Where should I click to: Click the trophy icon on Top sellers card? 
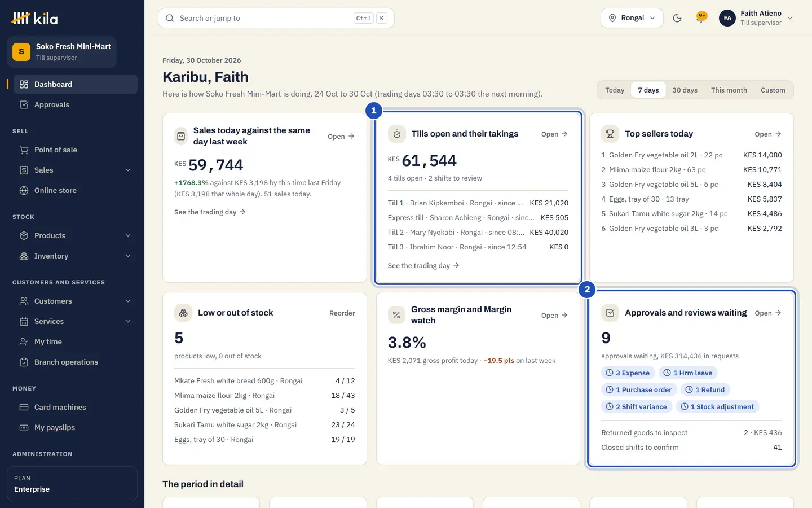[x=610, y=134]
